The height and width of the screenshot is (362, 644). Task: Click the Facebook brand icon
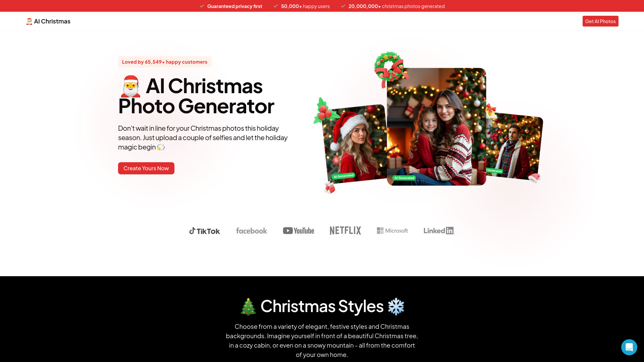click(x=251, y=230)
